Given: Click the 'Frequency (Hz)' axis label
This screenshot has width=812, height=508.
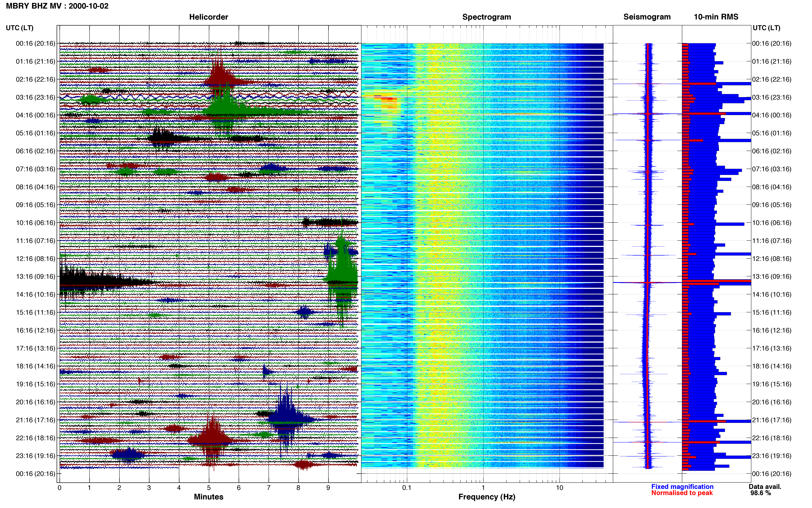Looking at the screenshot, I should coord(487,497).
